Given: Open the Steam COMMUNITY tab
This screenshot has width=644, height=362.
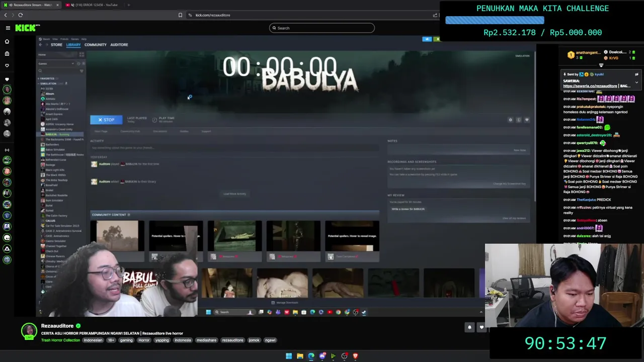Looking at the screenshot, I should tap(95, 45).
